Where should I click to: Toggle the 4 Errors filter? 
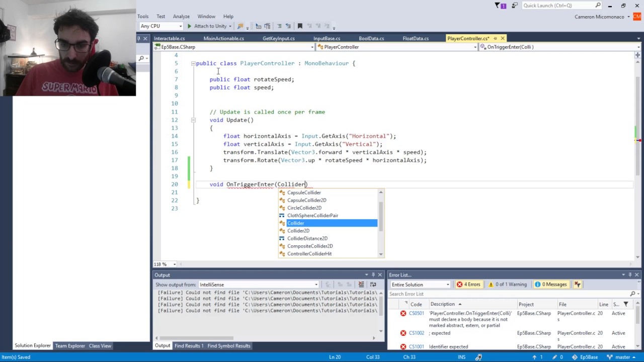[468, 285]
